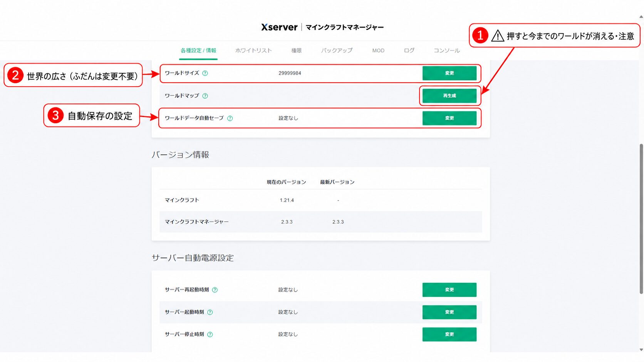Click the scrollbar up arrow
This screenshot has height=362, width=644.
(x=641, y=17)
